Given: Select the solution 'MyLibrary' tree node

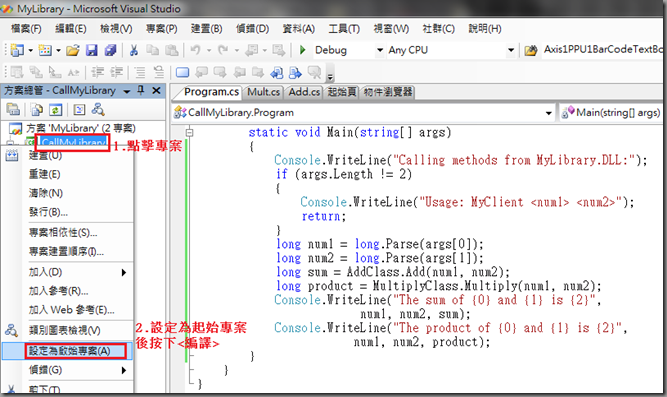Looking at the screenshot, I should 81,128.
